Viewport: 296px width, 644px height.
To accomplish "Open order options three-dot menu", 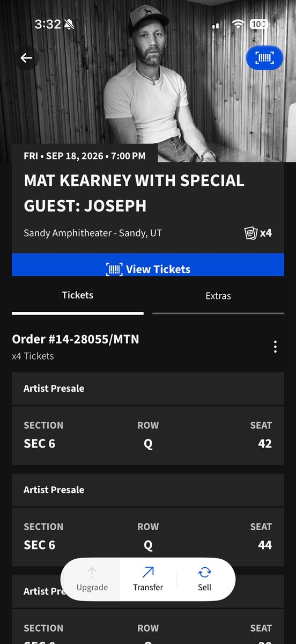I will [x=275, y=347].
